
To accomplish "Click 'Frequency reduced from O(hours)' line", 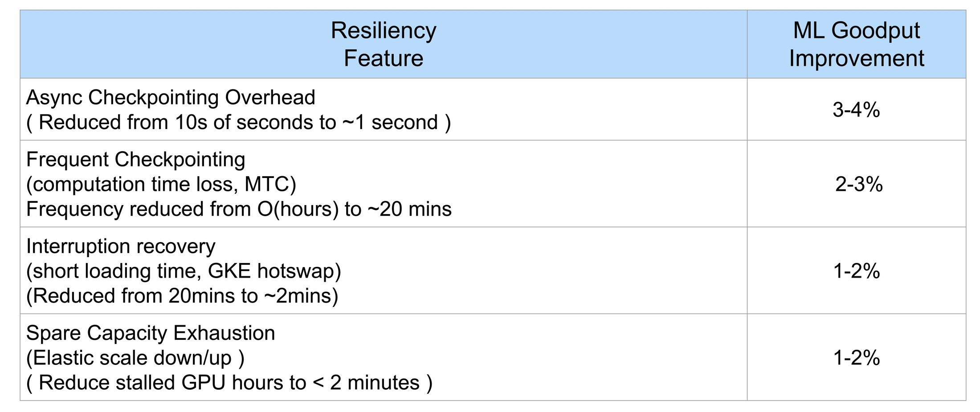I will (x=239, y=209).
